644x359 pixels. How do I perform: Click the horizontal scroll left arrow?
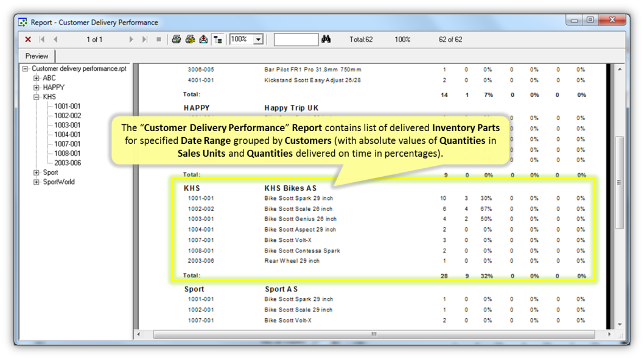(139, 335)
